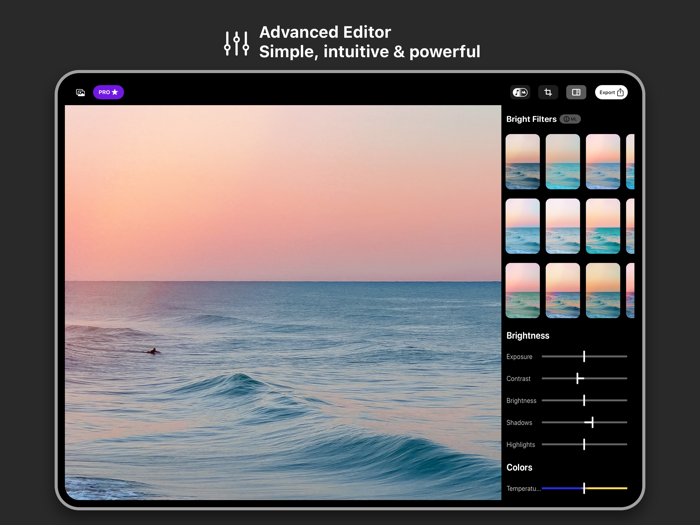Screen dimensions: 700x525
Task: Click the 'Bright Filters' heading
Action: [531, 119]
